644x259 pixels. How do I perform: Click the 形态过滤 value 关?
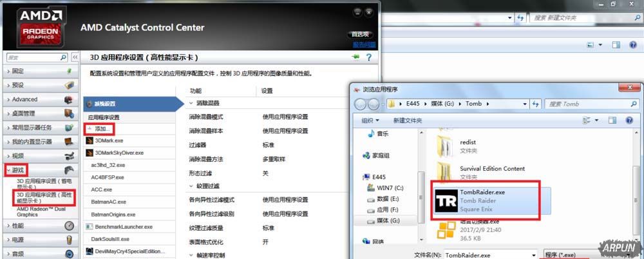265,173
